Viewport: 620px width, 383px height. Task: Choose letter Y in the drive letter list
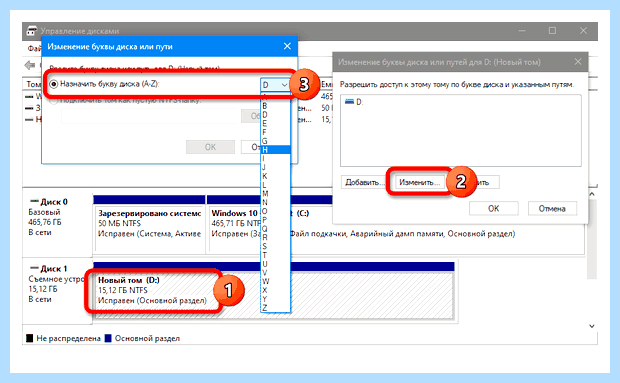coord(275,298)
